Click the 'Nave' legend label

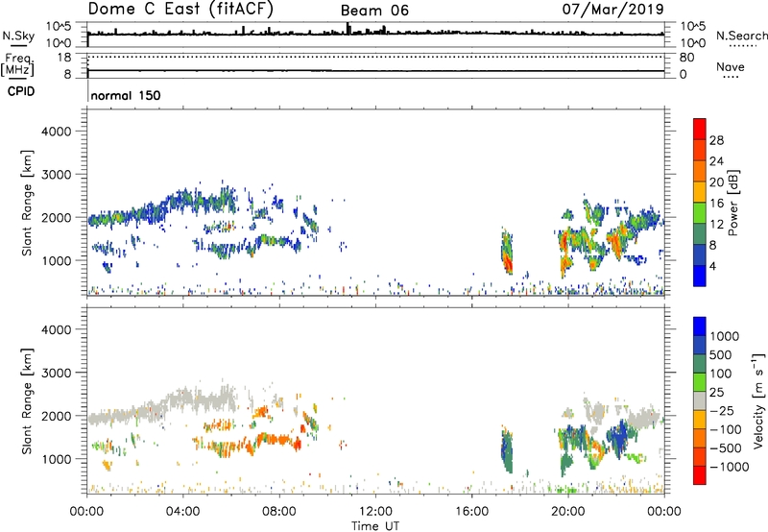click(x=731, y=66)
